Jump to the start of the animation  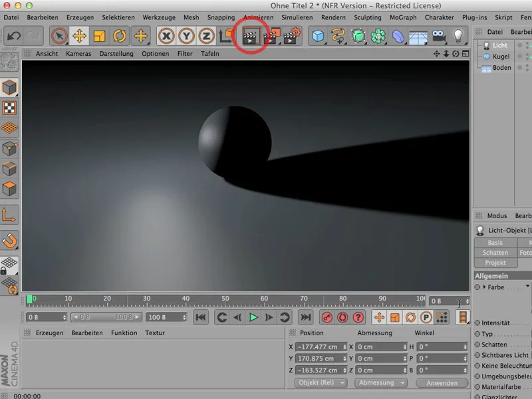coord(201,317)
